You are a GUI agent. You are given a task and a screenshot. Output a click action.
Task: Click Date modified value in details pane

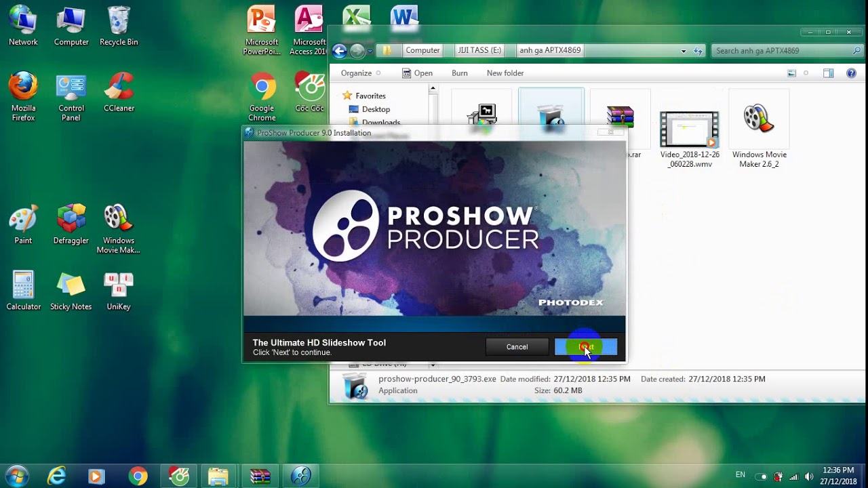(x=591, y=379)
